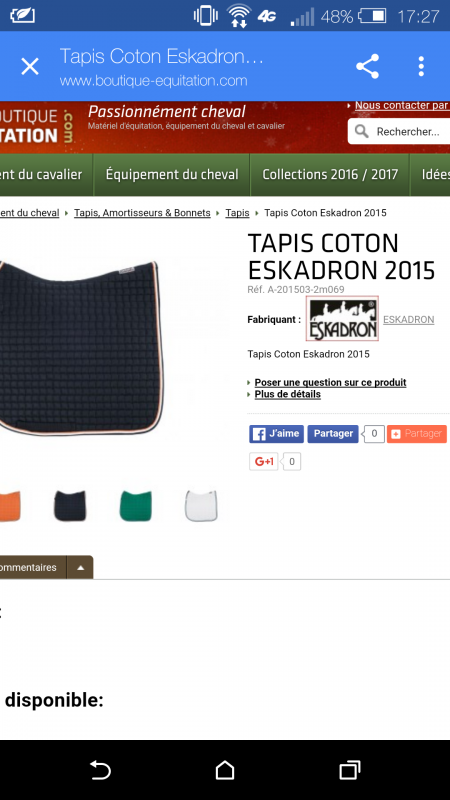
Task: Open Collections 2016 / 2017 menu
Action: pyautogui.click(x=330, y=174)
